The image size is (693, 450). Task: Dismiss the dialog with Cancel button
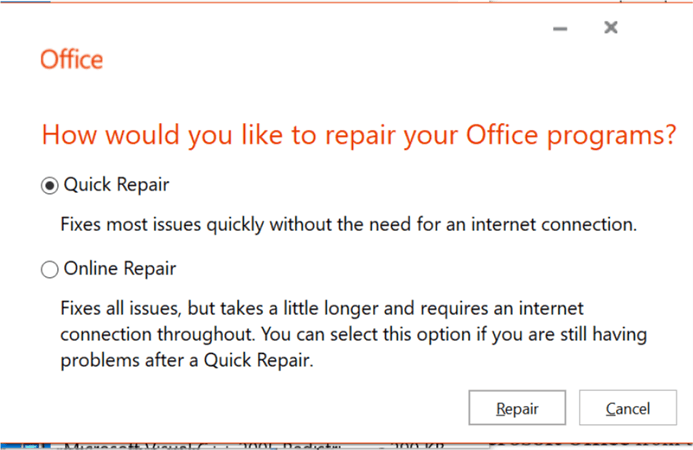tap(628, 408)
